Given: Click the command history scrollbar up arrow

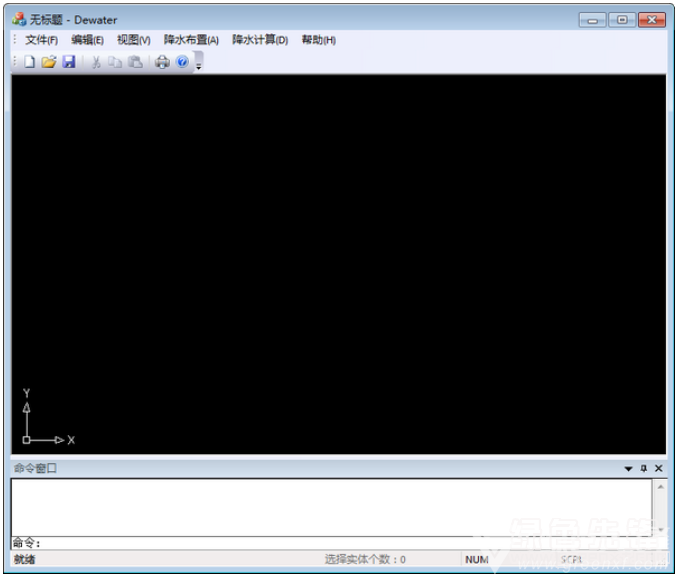Looking at the screenshot, I should click(660, 487).
